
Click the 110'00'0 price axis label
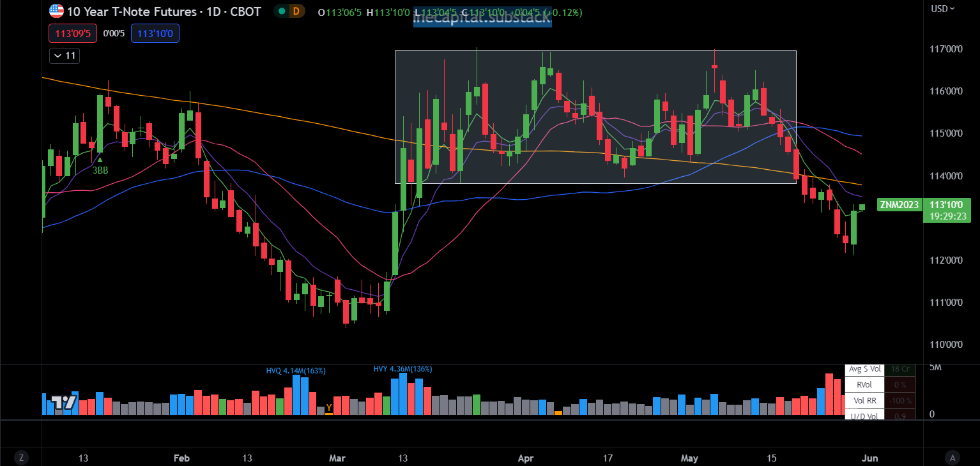(x=946, y=345)
